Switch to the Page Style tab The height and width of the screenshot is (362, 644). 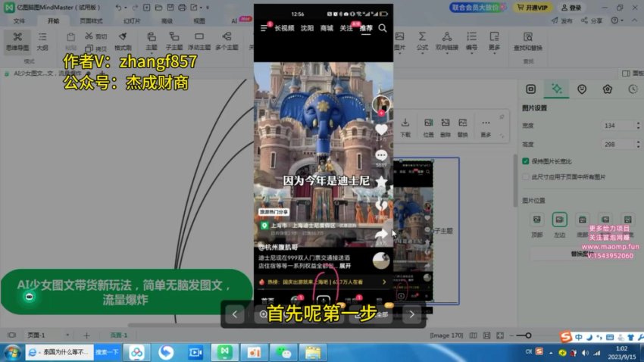coord(92,21)
